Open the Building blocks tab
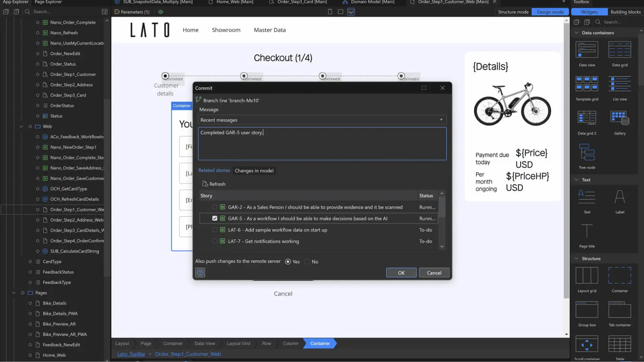 coord(626,12)
